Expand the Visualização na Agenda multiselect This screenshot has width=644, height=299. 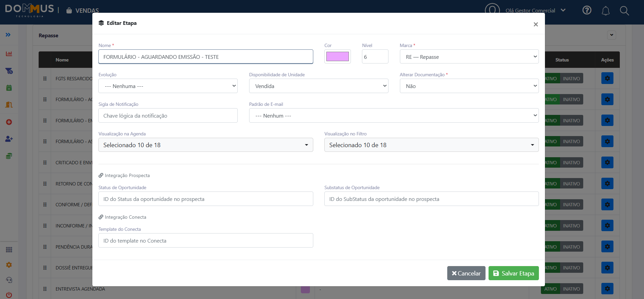click(206, 145)
